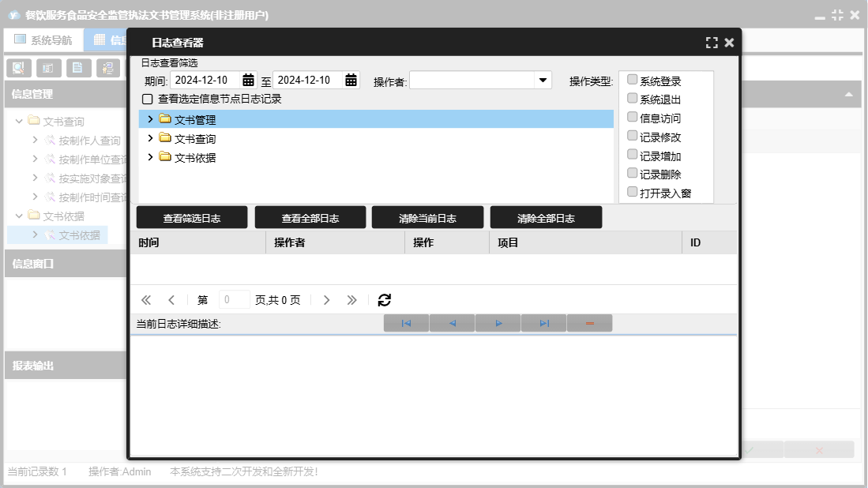The image size is (868, 488).
Task: Switch to the 系统导航 tab
Action: point(43,39)
